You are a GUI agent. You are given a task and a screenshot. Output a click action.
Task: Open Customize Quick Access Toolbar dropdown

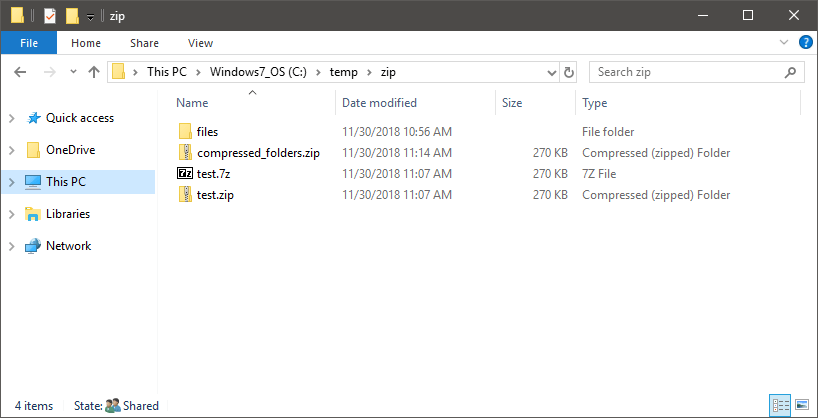click(90, 17)
